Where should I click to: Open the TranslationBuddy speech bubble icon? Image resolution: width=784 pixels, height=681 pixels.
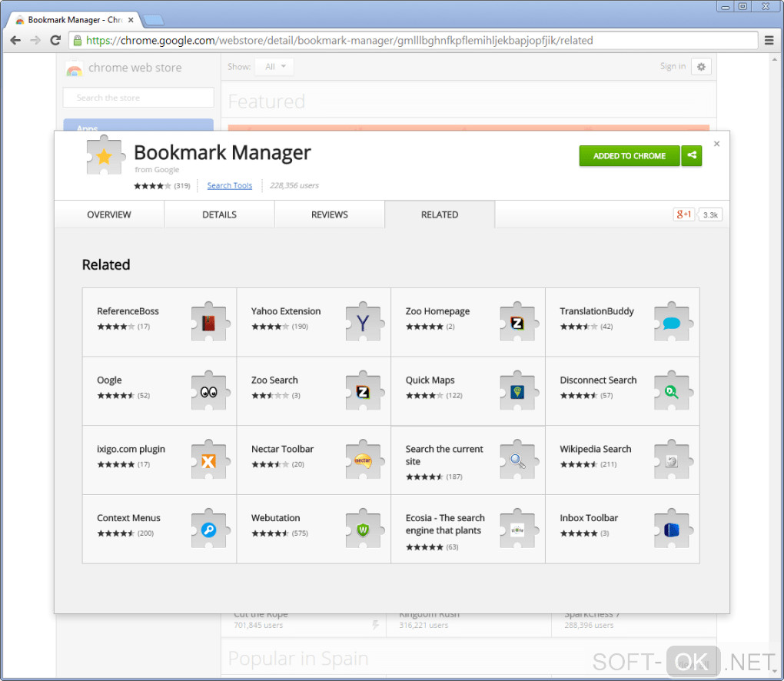(x=673, y=321)
